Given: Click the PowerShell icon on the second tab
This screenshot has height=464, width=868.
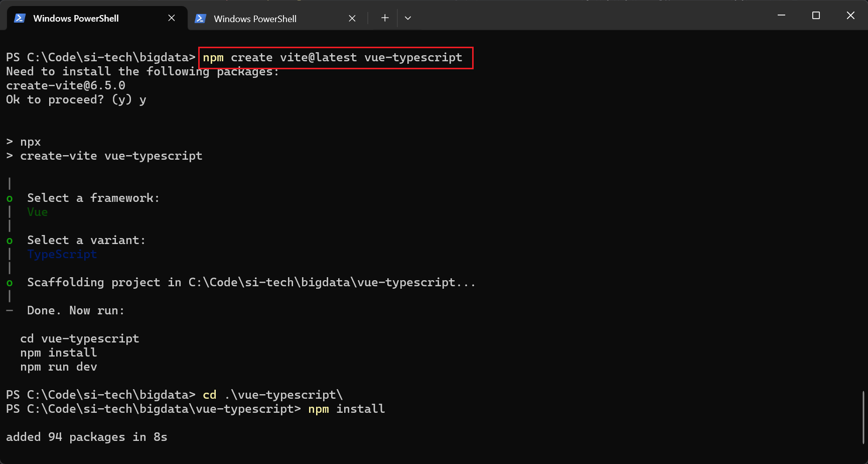Looking at the screenshot, I should (200, 19).
